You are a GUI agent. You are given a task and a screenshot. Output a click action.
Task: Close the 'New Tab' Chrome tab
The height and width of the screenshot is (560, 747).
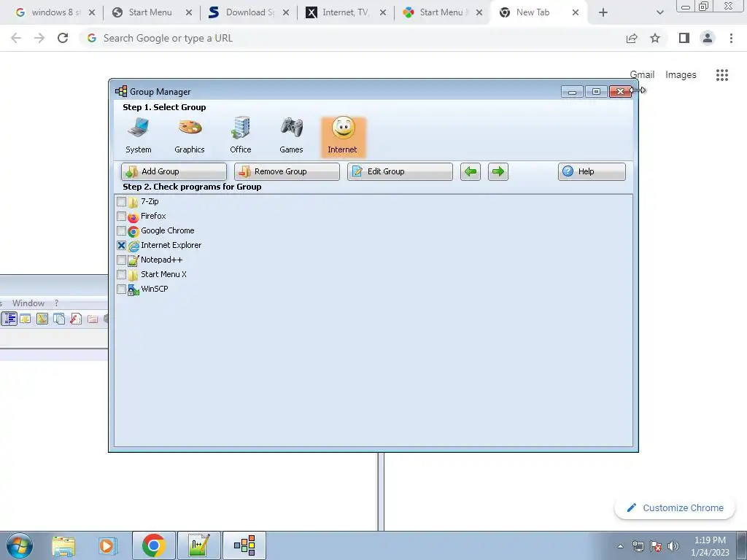[575, 12]
